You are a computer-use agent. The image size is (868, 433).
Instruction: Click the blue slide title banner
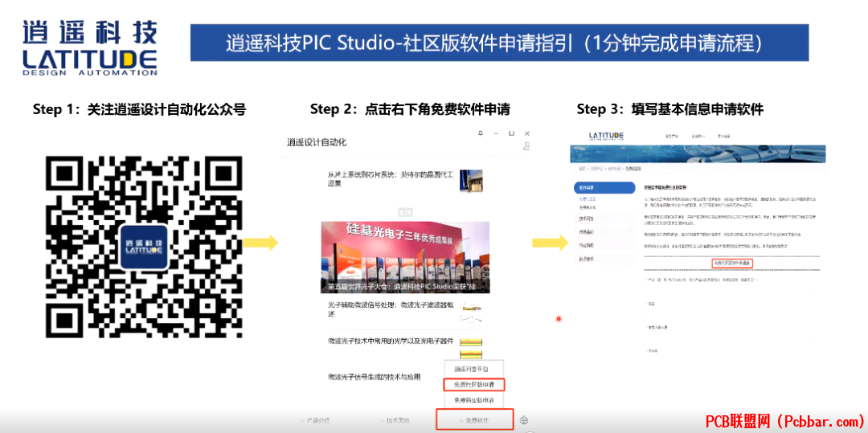point(499,43)
